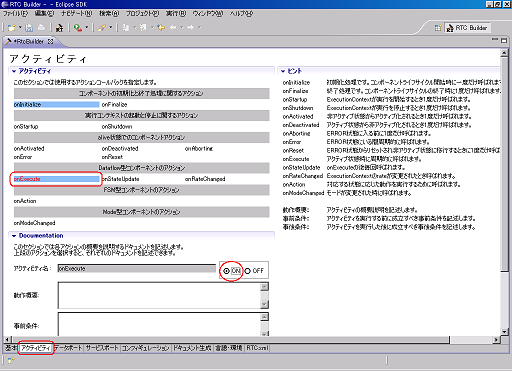Select the onStartup action

point(26,127)
